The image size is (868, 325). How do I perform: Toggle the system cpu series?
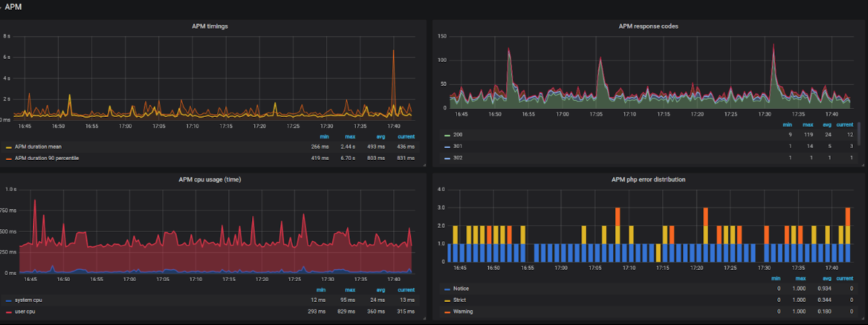[28, 300]
